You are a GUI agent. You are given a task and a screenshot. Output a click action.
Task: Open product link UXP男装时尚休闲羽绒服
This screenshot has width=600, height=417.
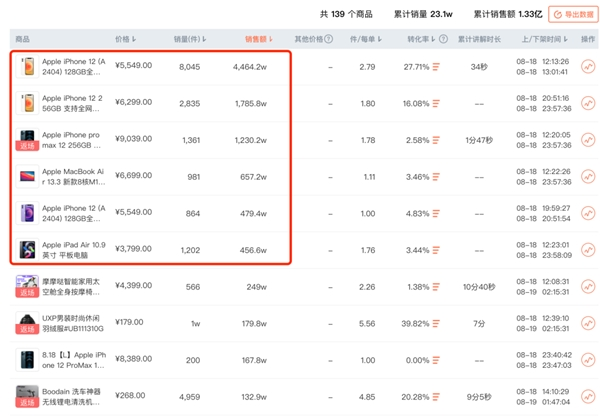coord(73,324)
